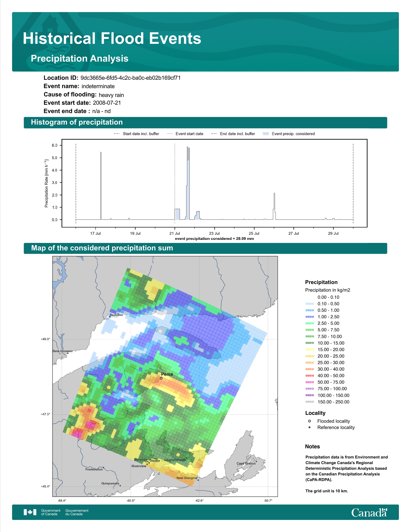The height and width of the screenshot is (532, 411).
Task: Click the Reference locality dot symbol in the legend
Action: [x=309, y=428]
